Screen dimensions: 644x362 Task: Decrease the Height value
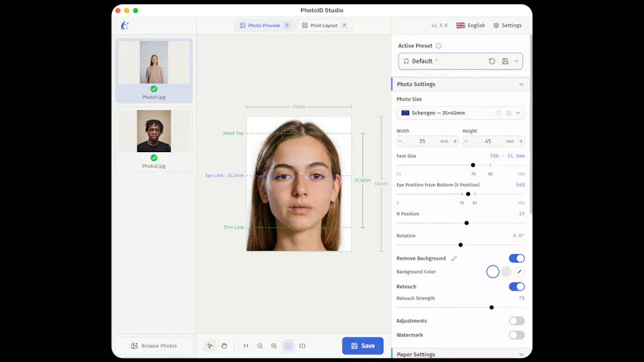(x=466, y=142)
